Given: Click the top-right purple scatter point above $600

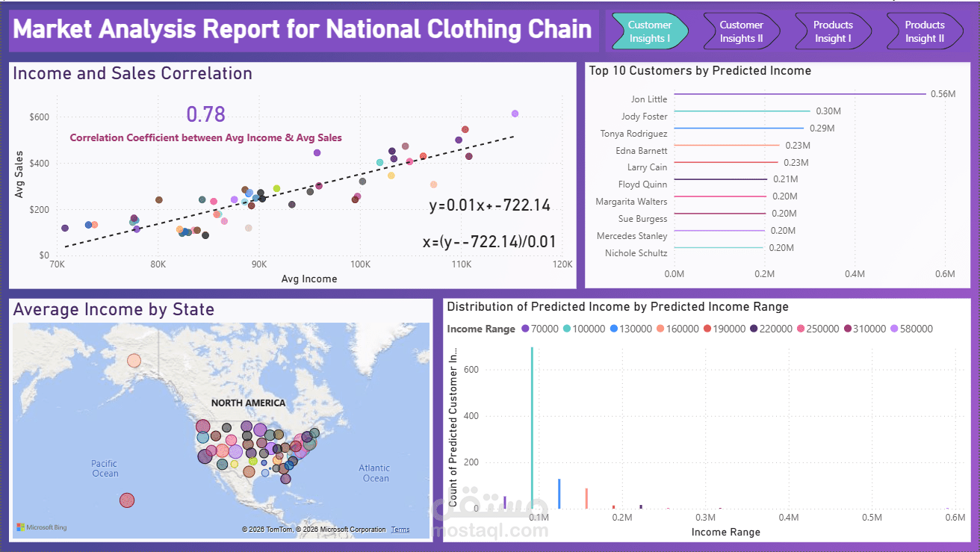Looking at the screenshot, I should click(515, 114).
